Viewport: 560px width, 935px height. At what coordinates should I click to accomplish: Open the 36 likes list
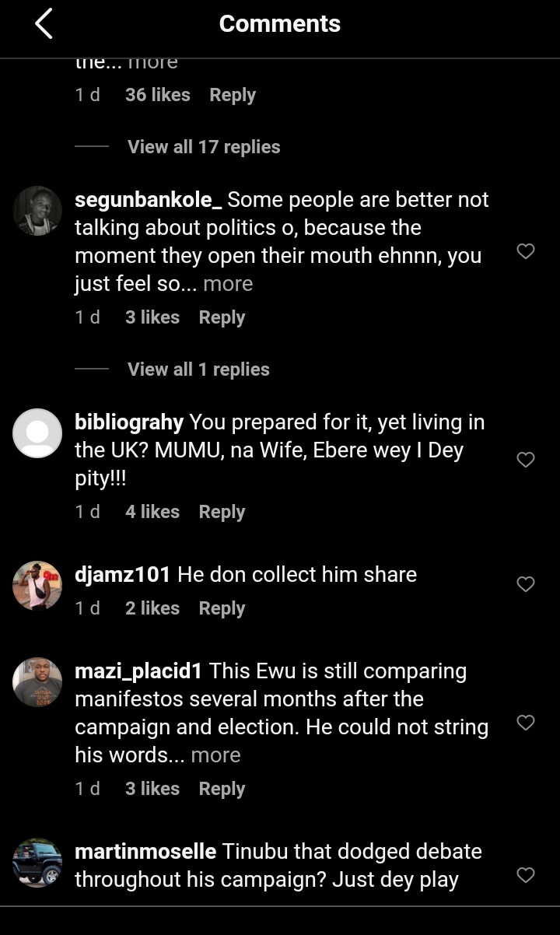click(x=157, y=95)
